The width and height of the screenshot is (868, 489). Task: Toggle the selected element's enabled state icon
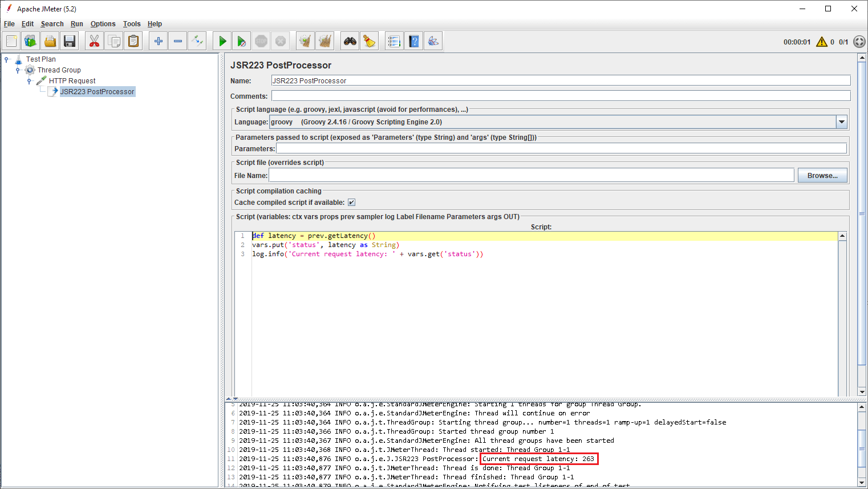[x=197, y=41]
